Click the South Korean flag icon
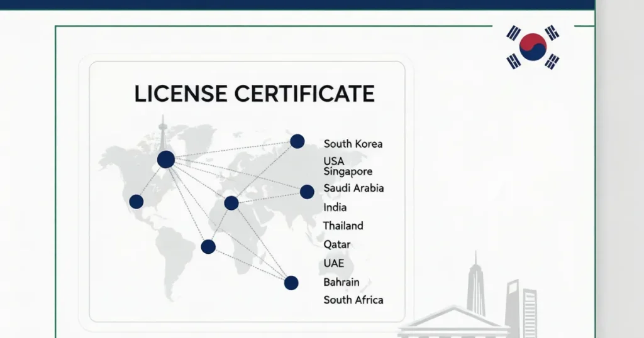The height and width of the screenshot is (338, 644). point(533,46)
